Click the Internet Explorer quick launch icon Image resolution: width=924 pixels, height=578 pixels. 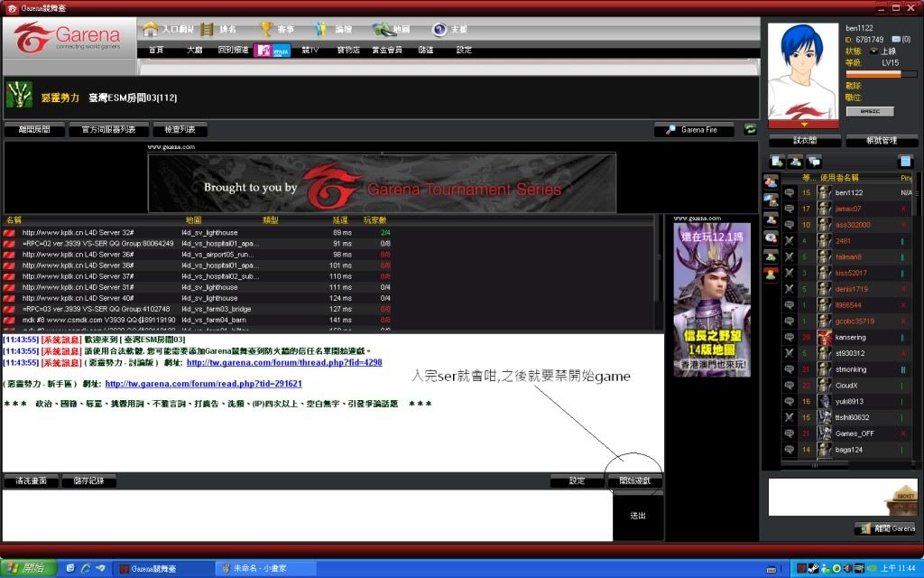(x=86, y=568)
